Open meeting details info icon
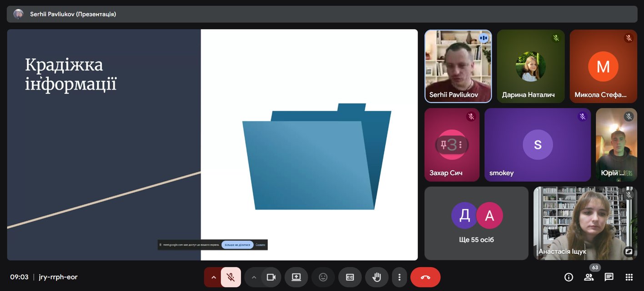 (569, 277)
